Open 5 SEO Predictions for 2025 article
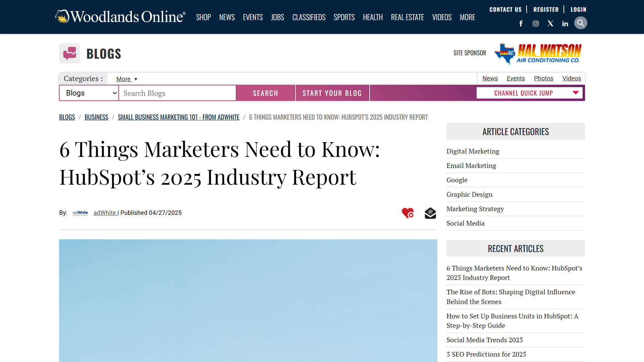 (486, 354)
